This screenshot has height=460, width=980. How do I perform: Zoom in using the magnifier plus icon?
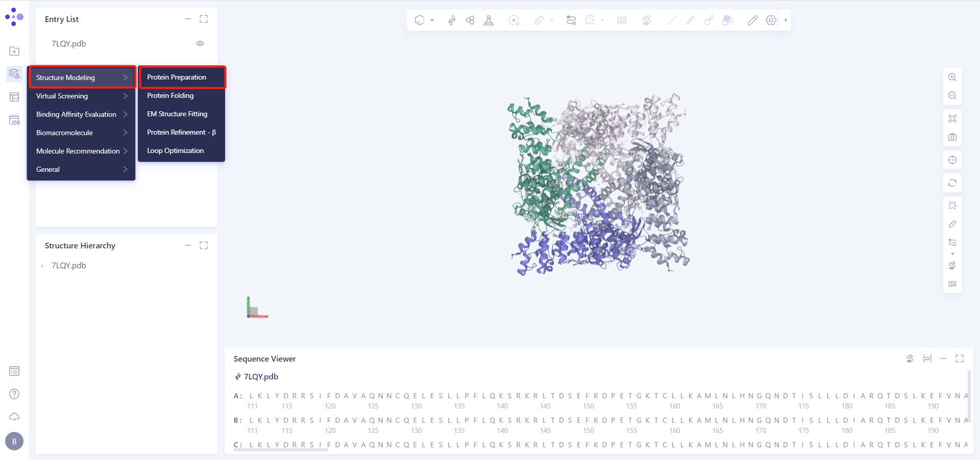click(x=952, y=78)
